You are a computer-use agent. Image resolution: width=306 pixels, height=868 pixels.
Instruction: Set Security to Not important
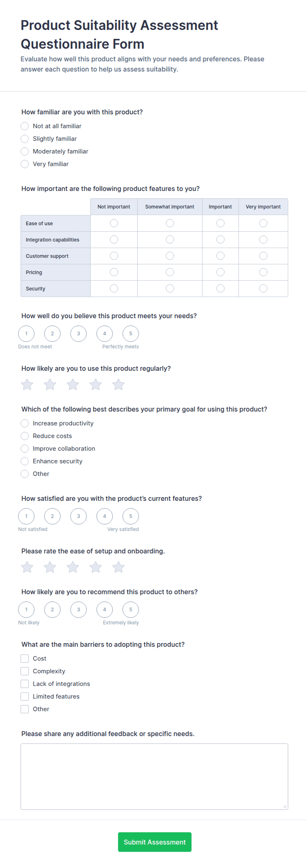tap(114, 288)
